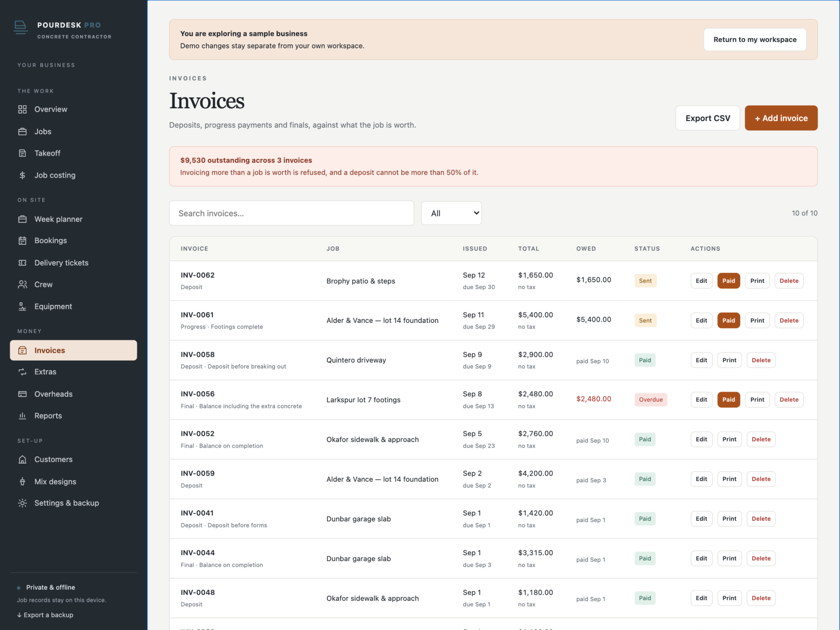Edit invoice INV-0048

(x=701, y=598)
